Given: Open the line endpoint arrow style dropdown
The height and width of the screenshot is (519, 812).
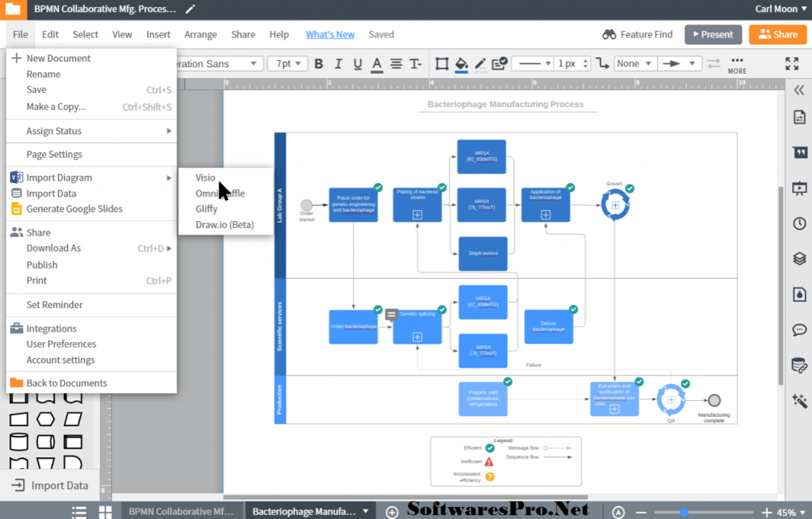Looking at the screenshot, I should pyautogui.click(x=680, y=64).
